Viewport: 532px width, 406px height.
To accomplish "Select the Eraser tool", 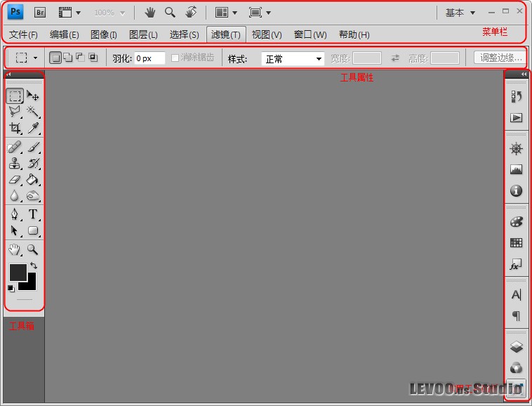I will 15,179.
